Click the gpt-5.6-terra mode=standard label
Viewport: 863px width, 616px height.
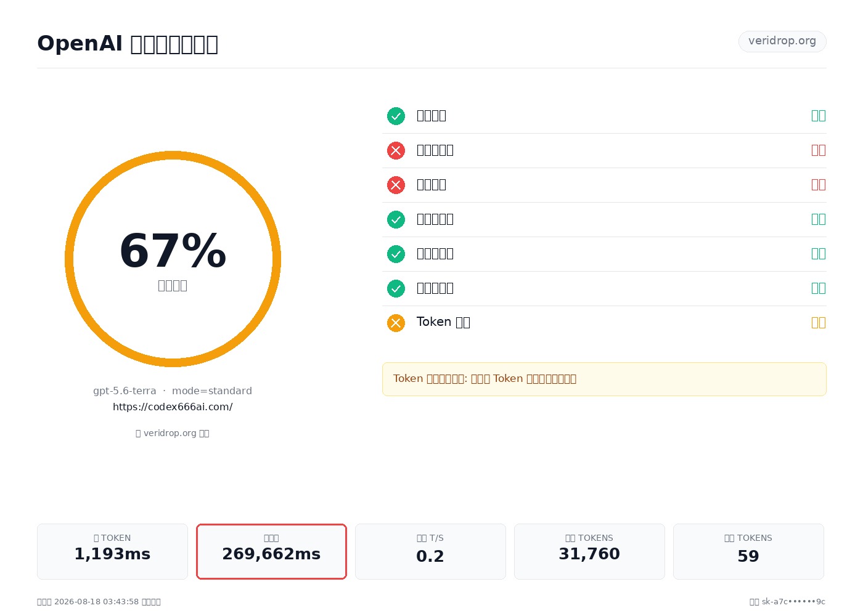click(173, 391)
